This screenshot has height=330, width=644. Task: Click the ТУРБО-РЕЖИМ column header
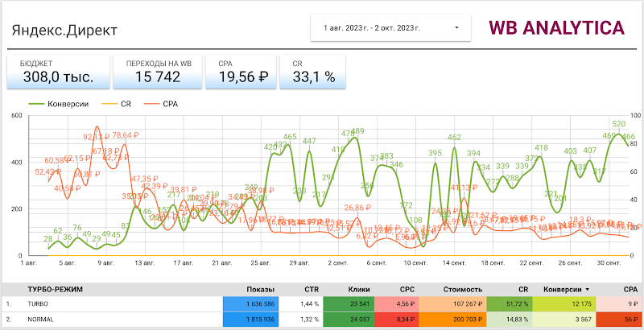coord(56,289)
